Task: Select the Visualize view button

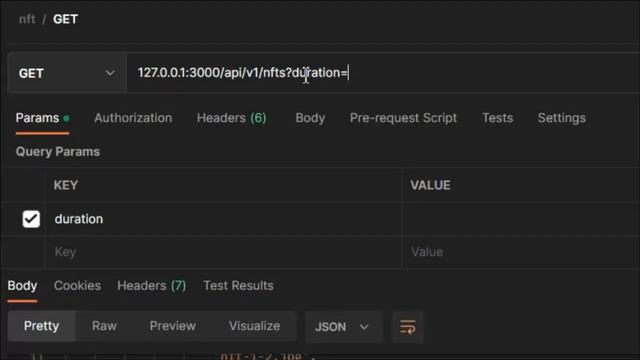Action: pyautogui.click(x=254, y=326)
